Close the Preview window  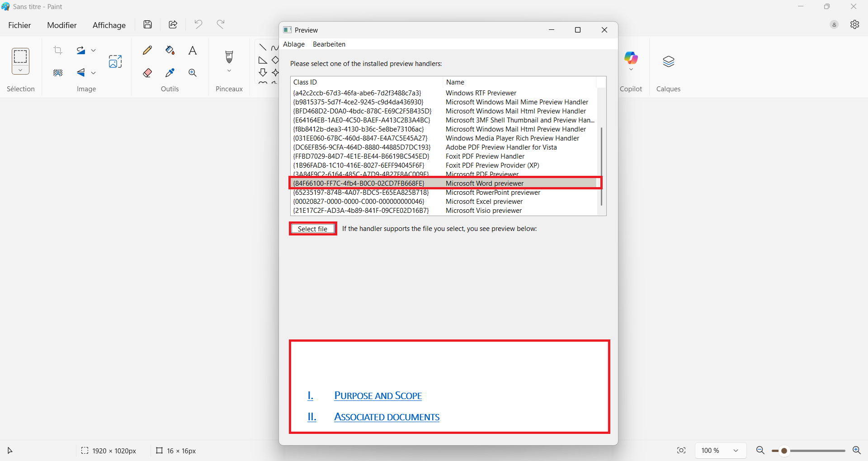tap(604, 30)
